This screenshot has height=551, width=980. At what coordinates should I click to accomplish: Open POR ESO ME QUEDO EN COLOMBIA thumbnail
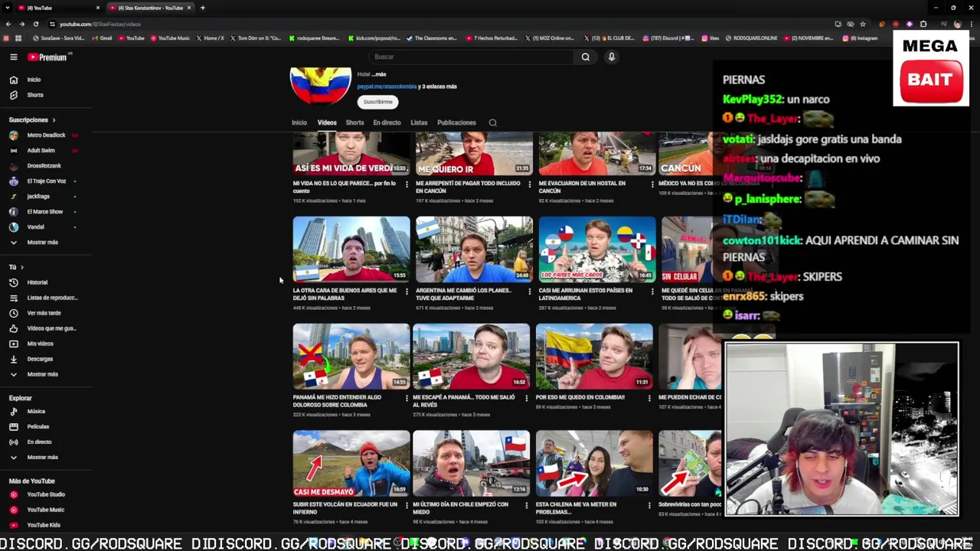(x=594, y=357)
